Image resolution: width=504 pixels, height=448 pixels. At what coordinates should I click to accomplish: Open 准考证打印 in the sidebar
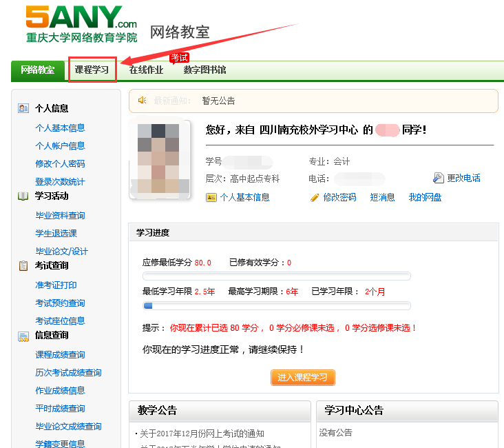click(x=56, y=285)
